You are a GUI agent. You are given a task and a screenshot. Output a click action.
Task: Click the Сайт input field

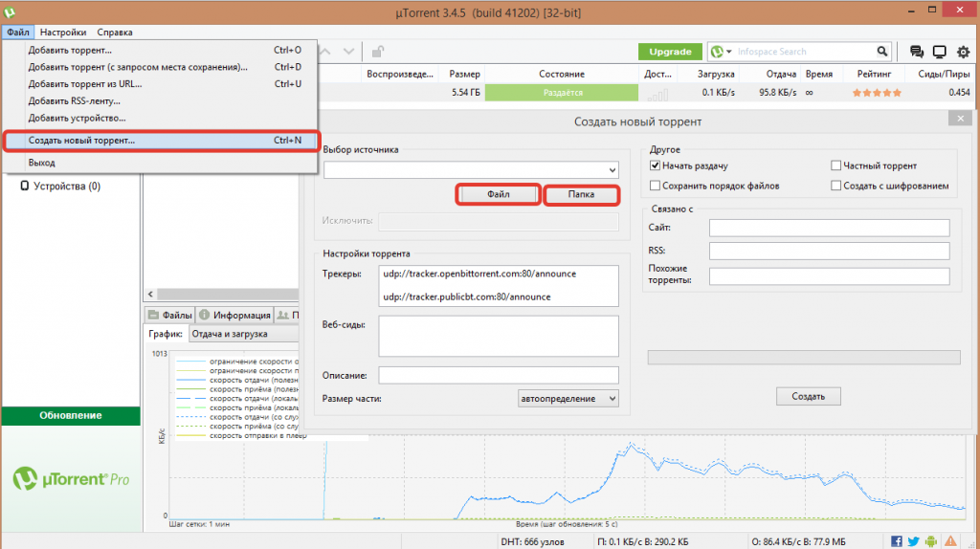point(830,228)
